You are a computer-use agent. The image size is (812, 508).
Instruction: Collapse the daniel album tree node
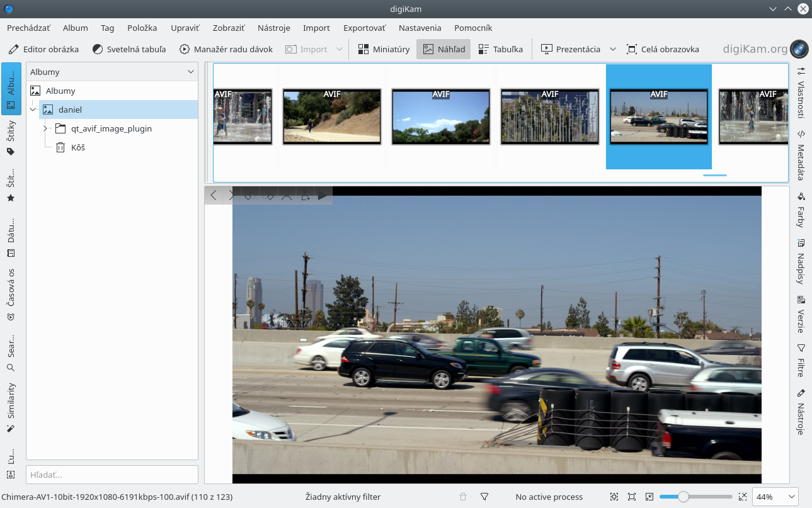point(33,110)
